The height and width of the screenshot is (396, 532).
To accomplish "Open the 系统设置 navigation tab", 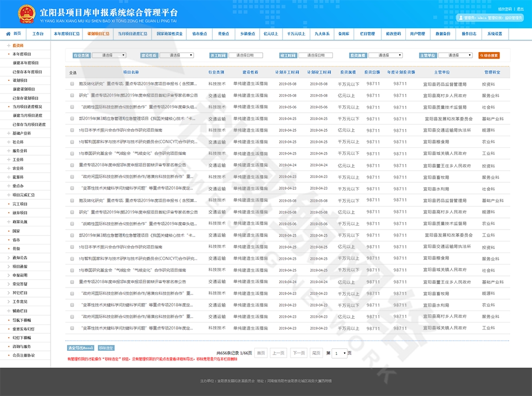I will (x=495, y=33).
